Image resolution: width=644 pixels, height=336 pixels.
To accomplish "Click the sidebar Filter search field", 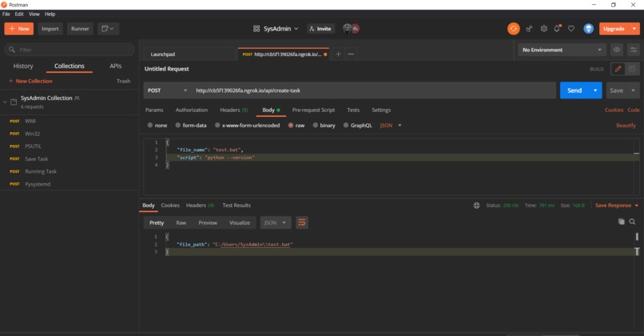I will click(x=70, y=50).
